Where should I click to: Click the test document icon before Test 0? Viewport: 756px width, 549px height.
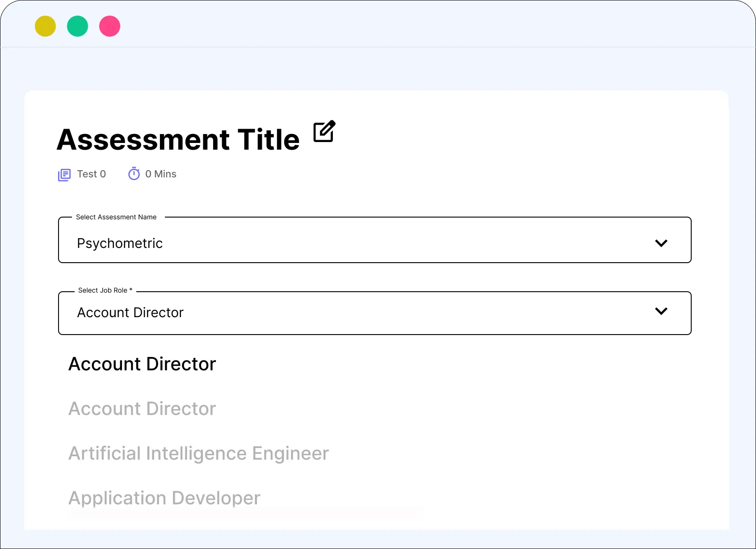pos(64,175)
